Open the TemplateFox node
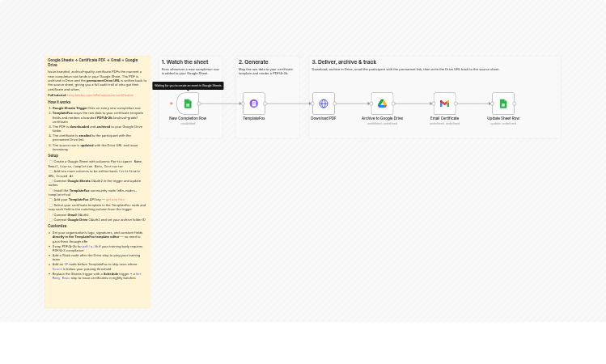The width and height of the screenshot is (606, 364). click(254, 104)
